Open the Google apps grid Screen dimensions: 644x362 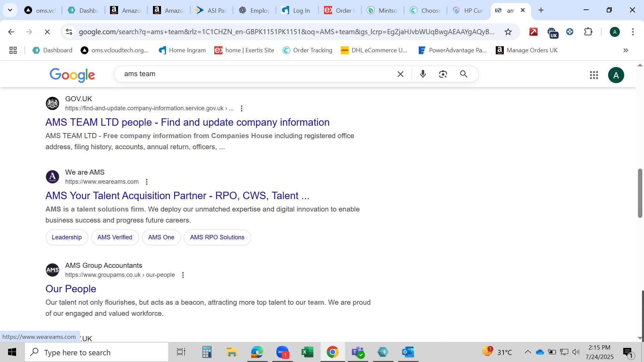[x=594, y=75]
